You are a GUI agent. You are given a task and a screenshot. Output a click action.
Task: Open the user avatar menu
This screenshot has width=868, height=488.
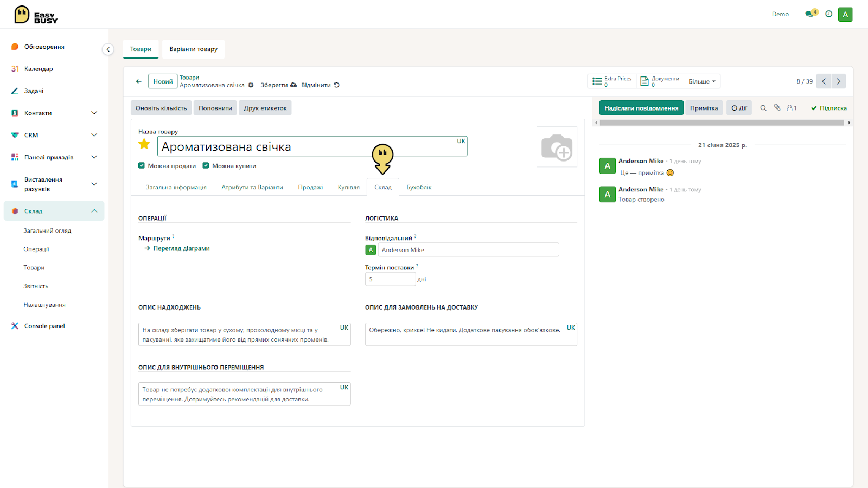(x=845, y=15)
